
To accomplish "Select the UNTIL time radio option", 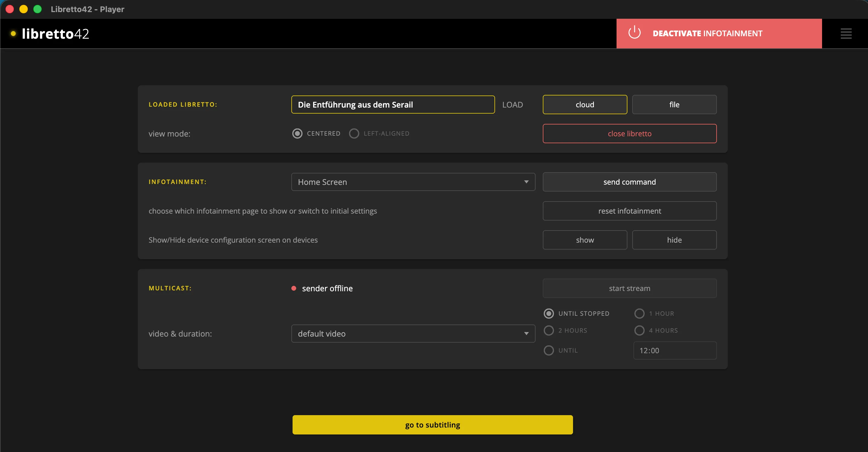I will (549, 350).
